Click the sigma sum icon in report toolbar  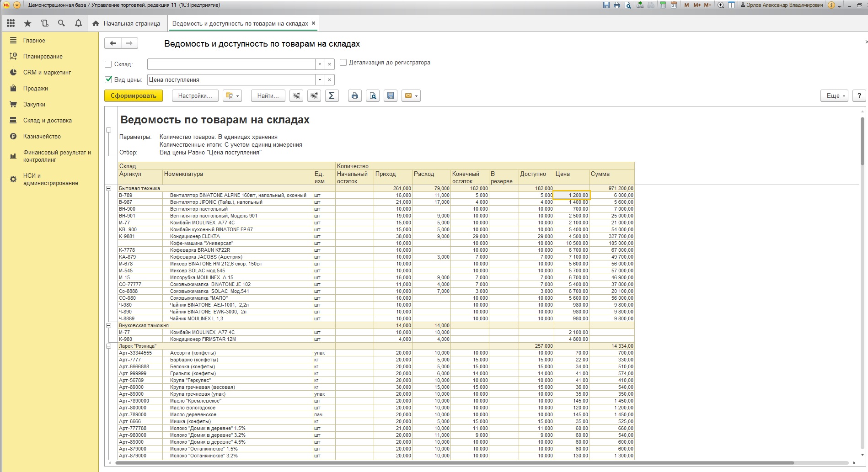coord(332,96)
